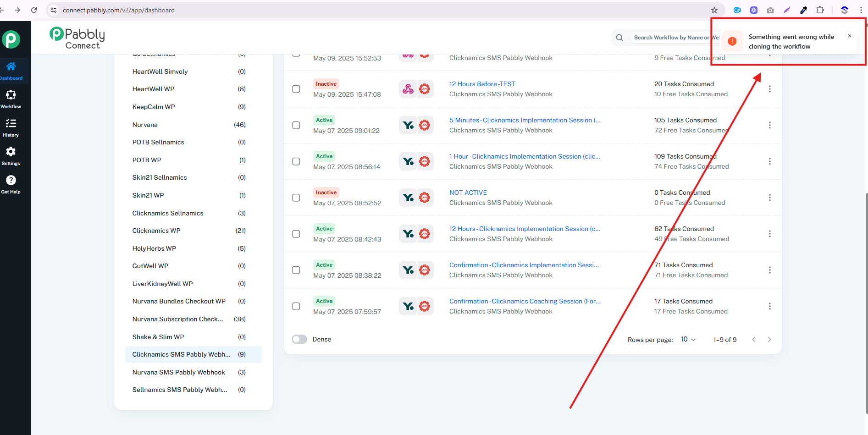
Task: Click the search magnifier icon
Action: (x=619, y=38)
